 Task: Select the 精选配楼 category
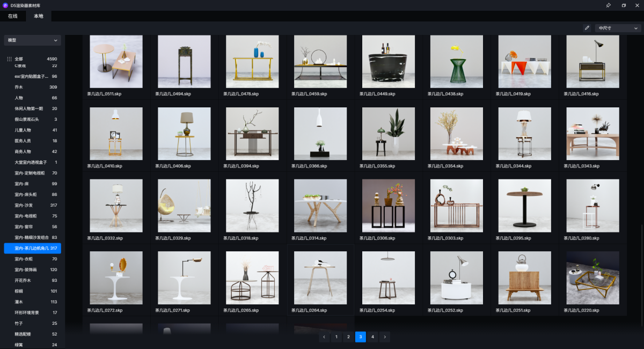coord(33,334)
